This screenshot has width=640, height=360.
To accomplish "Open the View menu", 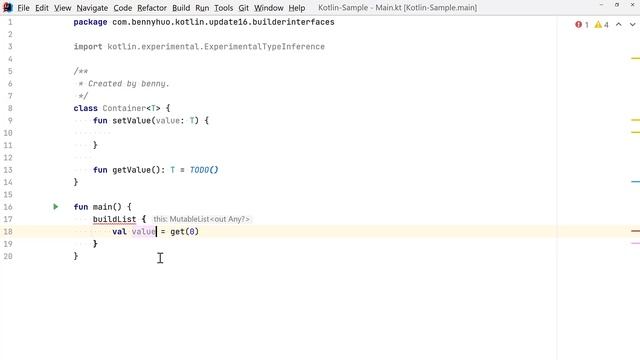I will [x=62, y=8].
